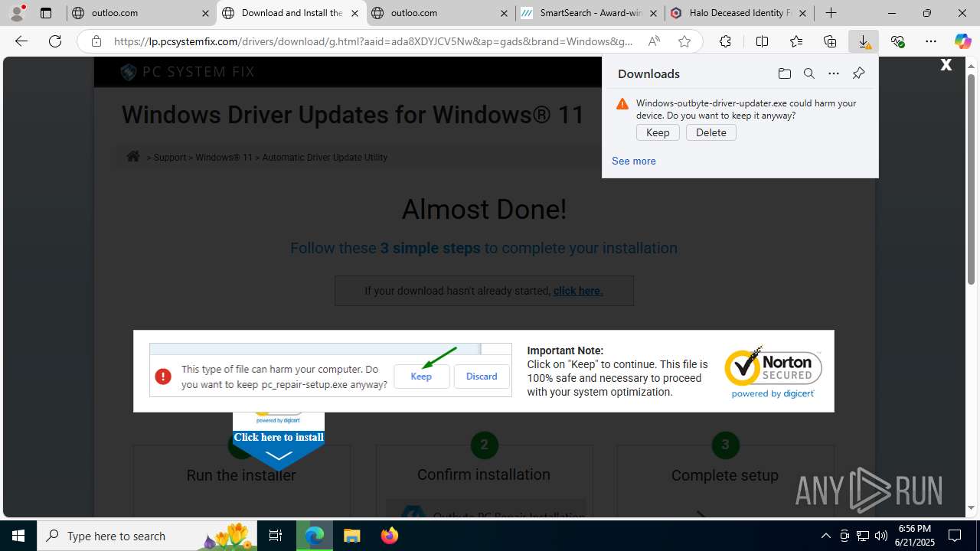Viewport: 980px width, 551px height.
Task: View site information lock icon
Action: click(96, 41)
